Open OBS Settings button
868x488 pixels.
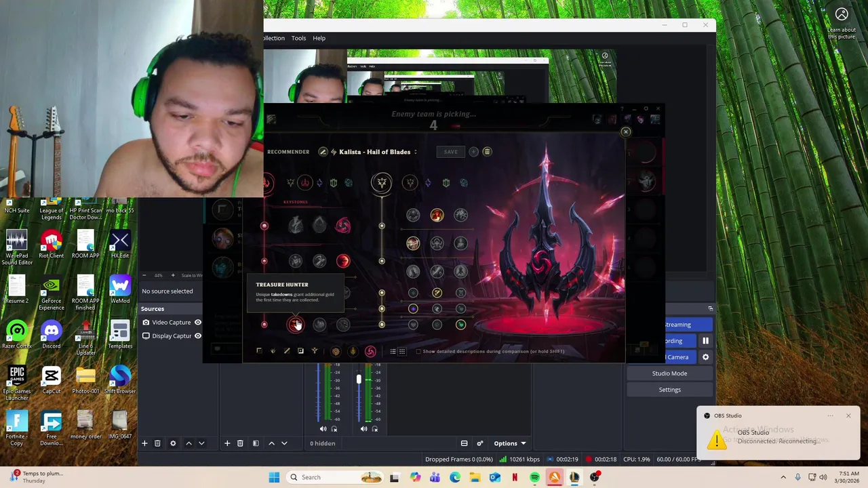[669, 390]
